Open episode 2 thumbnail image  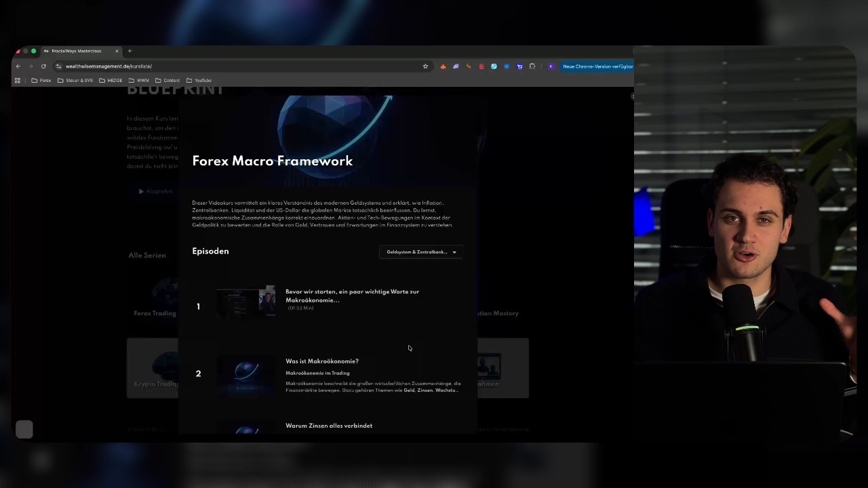pyautogui.click(x=245, y=373)
